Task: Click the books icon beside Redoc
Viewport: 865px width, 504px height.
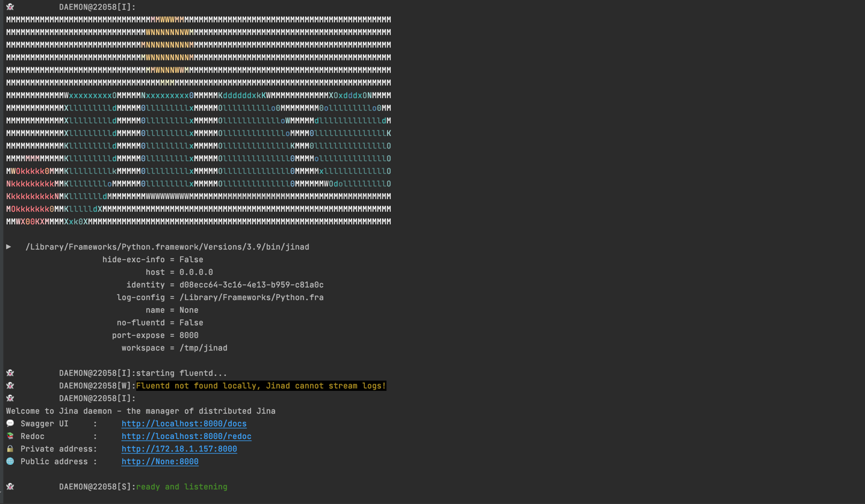Action: click(10, 436)
